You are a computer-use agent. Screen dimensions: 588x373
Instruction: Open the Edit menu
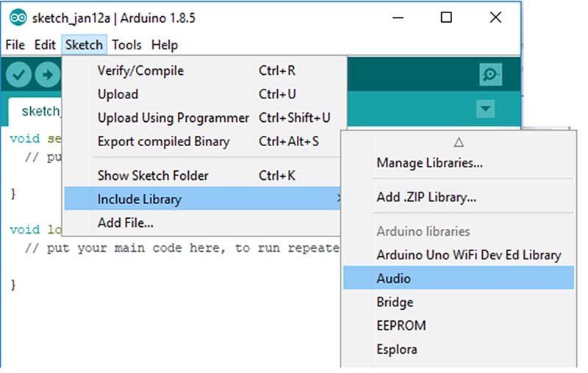45,45
